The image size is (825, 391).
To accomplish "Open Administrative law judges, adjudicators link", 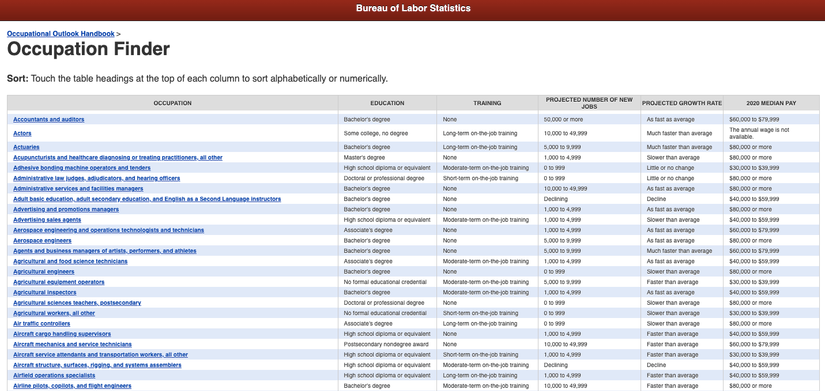I will 96,178.
